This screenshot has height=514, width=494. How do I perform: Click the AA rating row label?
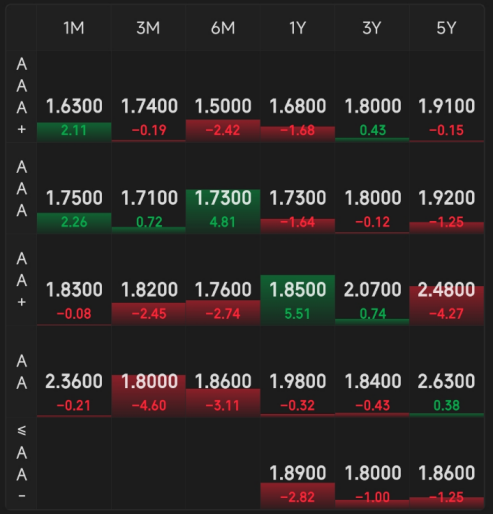pyautogui.click(x=21, y=372)
